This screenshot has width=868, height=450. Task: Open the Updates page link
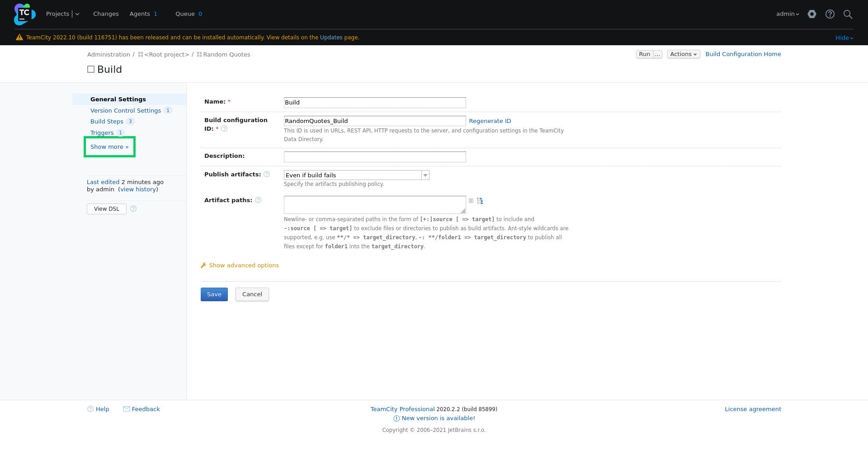coord(331,38)
